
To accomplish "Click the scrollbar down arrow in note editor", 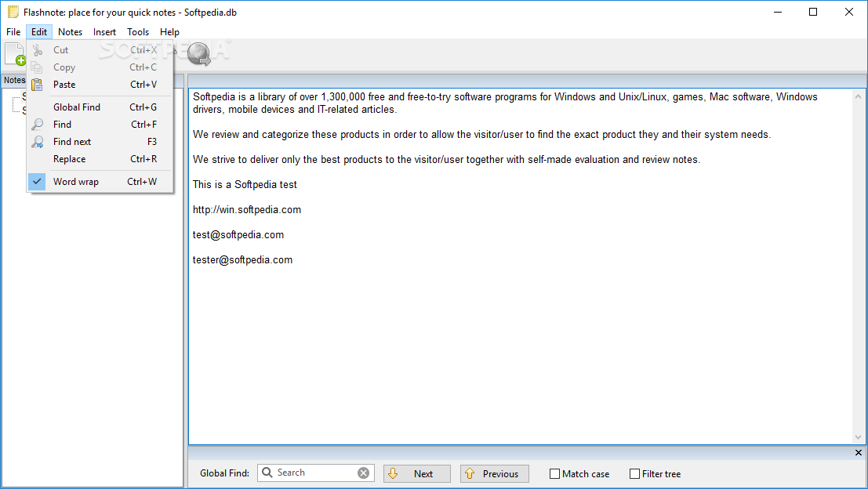I will tap(858, 437).
